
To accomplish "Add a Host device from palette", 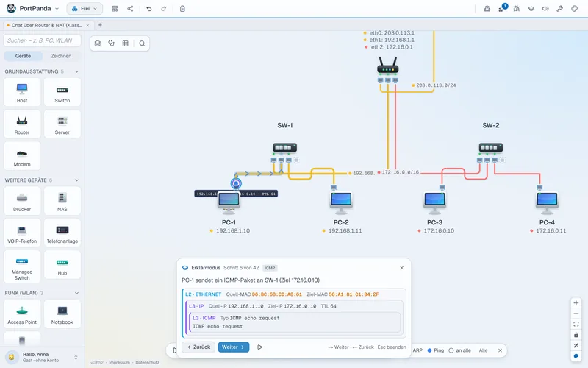I will pyautogui.click(x=22, y=93).
